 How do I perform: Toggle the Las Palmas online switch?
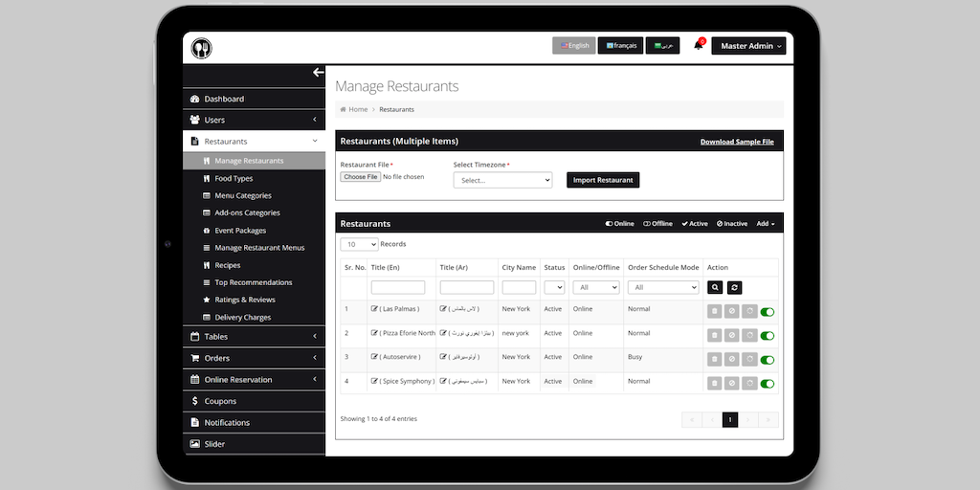[x=768, y=311]
